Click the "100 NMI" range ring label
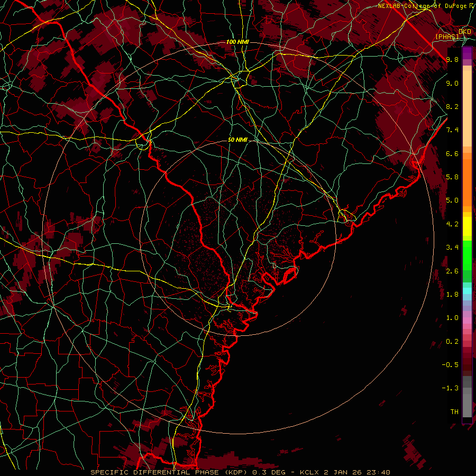 [237, 42]
